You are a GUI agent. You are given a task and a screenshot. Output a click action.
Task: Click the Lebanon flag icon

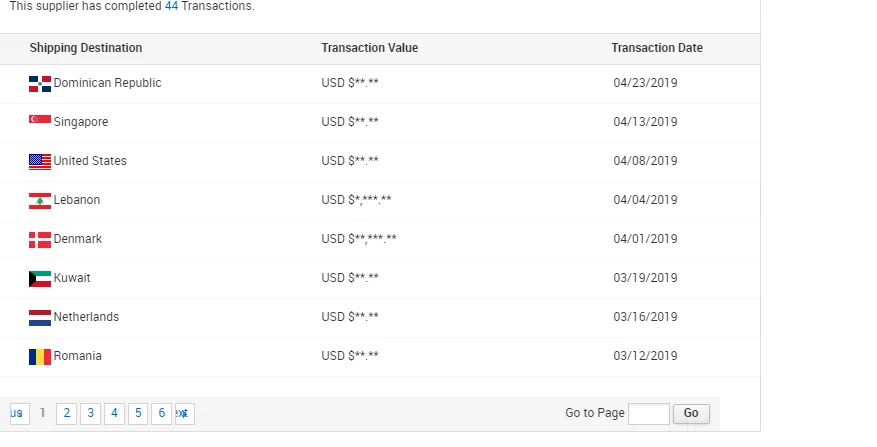(40, 200)
